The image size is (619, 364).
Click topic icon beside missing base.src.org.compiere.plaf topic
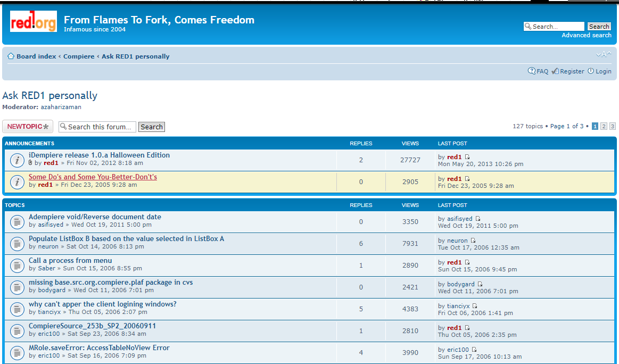(x=17, y=287)
